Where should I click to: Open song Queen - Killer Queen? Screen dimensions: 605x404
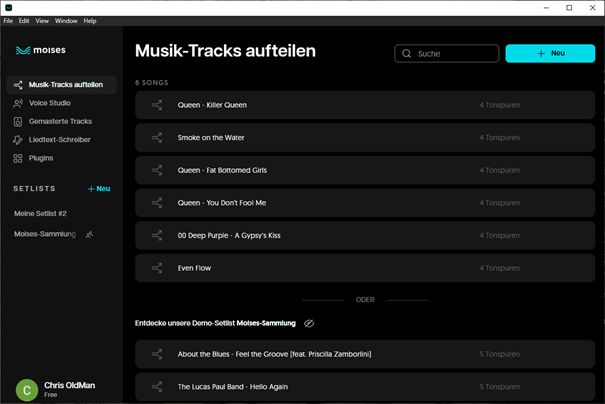click(x=365, y=105)
